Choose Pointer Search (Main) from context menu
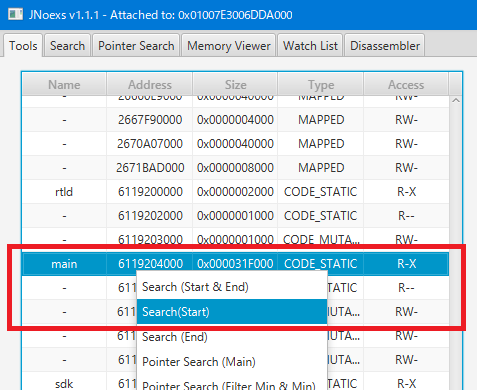The width and height of the screenshot is (477, 390). tap(232, 362)
